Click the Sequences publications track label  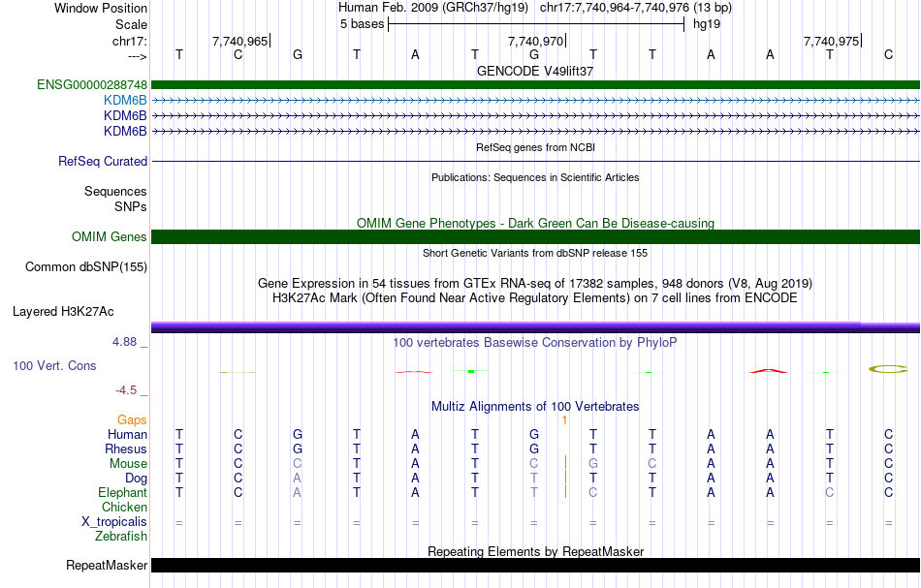coord(115,191)
